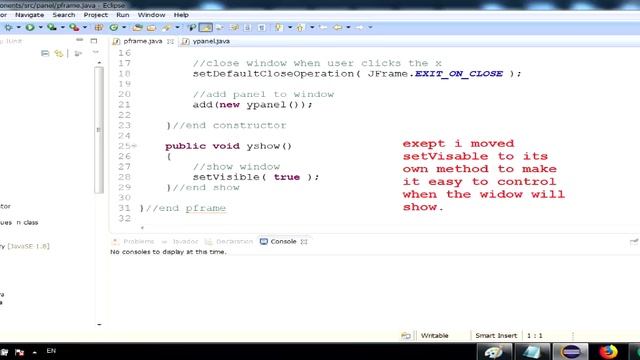Open the Coverage dropdown arrow
The width and height of the screenshot is (640, 360).
coord(62,27)
